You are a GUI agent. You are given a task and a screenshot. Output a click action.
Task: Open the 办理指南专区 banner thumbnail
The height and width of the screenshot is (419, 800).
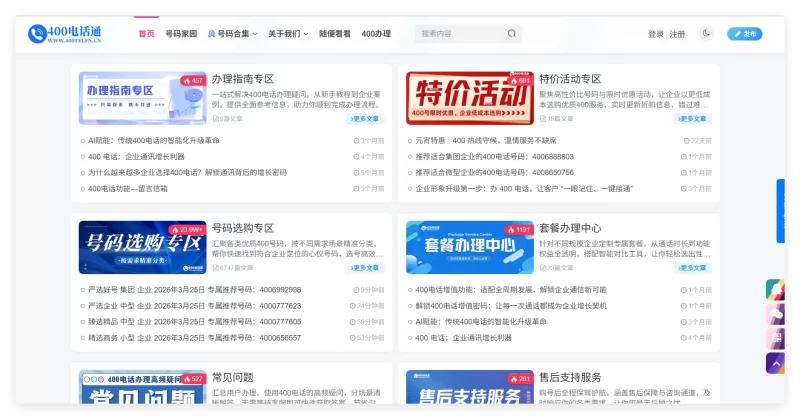tap(142, 98)
